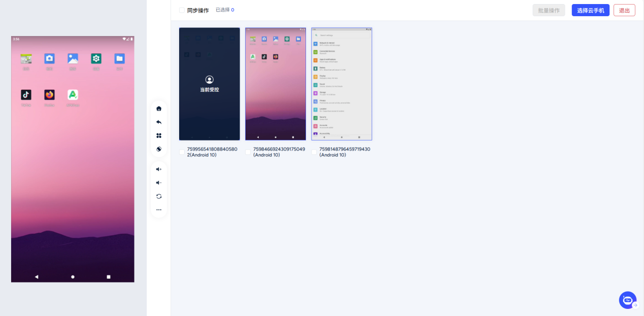Decrease volume with the volume down icon
Image resolution: width=644 pixels, height=316 pixels.
(159, 183)
